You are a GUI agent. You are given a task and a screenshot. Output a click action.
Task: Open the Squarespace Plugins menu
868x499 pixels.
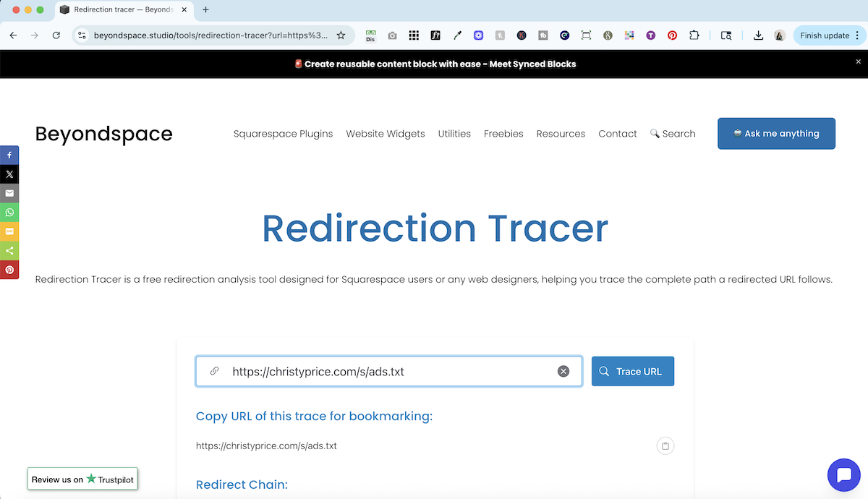[283, 134]
